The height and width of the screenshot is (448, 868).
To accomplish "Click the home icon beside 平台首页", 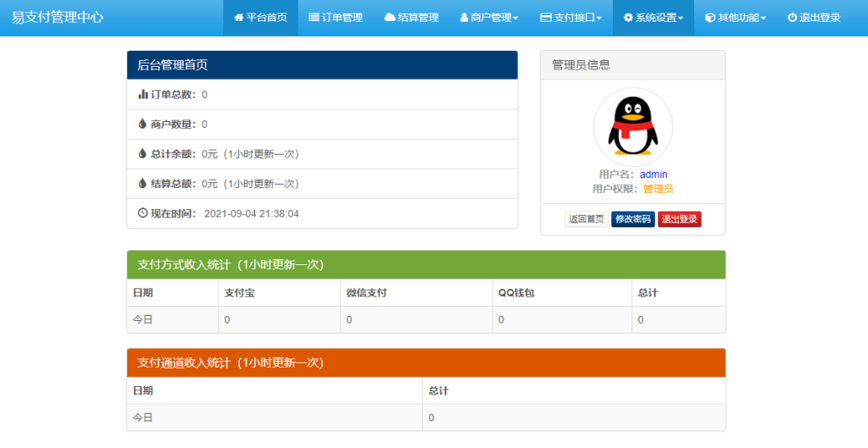I will click(239, 18).
